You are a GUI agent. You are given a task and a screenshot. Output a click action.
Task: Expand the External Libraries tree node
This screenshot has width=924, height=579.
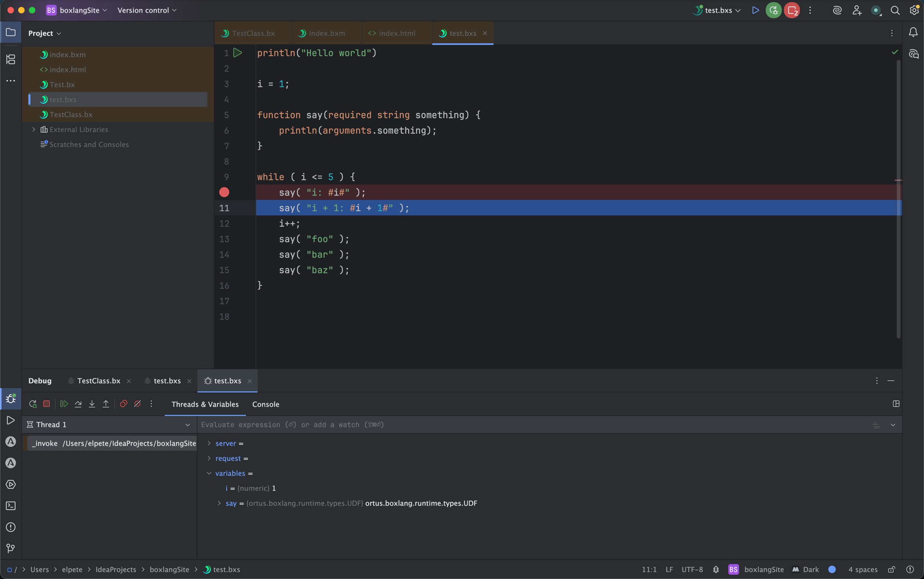[x=33, y=129]
